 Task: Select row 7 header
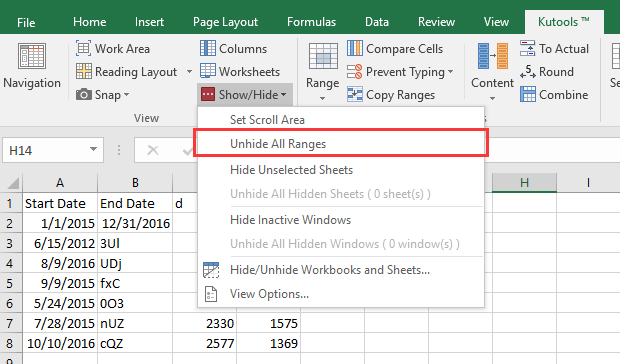(11, 324)
